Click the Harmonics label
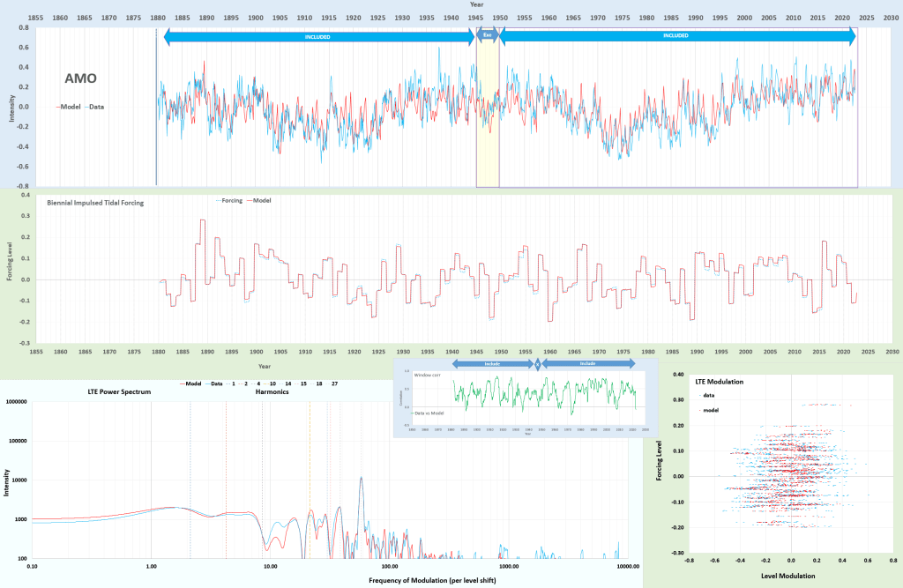This screenshot has width=903, height=588. (x=269, y=391)
